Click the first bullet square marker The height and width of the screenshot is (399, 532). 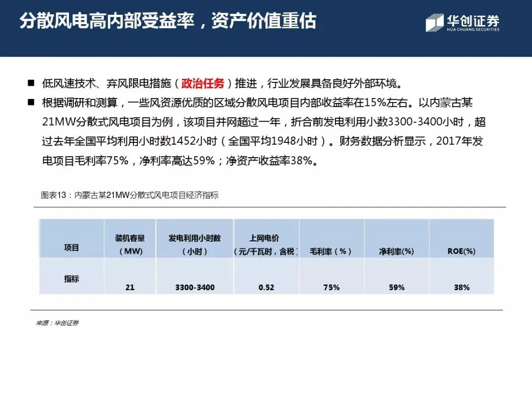point(31,83)
